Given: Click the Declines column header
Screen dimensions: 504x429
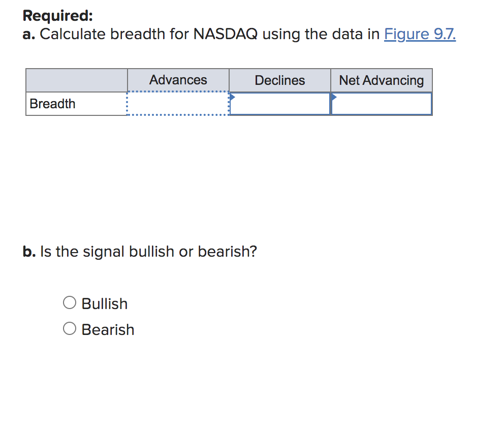Looking at the screenshot, I should 279,80.
